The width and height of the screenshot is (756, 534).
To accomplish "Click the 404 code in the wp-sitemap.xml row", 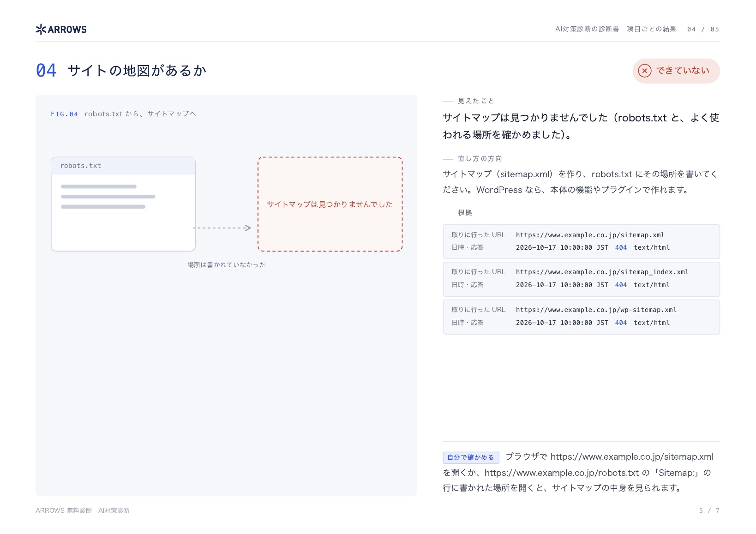I will pos(621,323).
